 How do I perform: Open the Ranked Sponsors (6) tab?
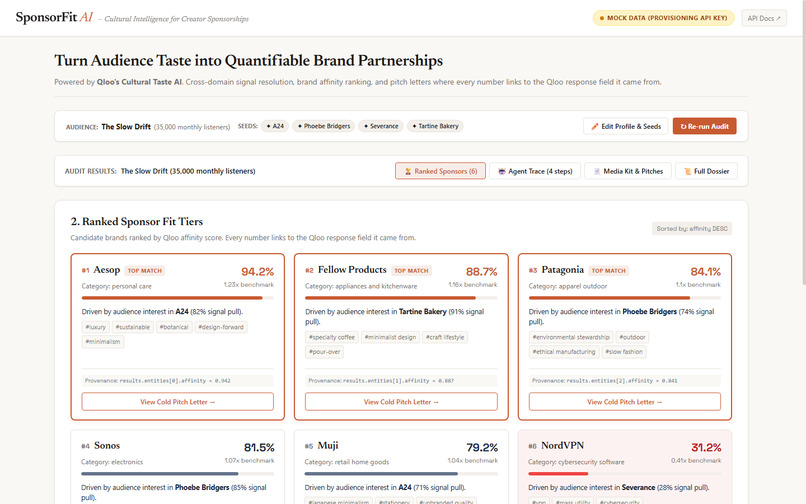click(440, 171)
